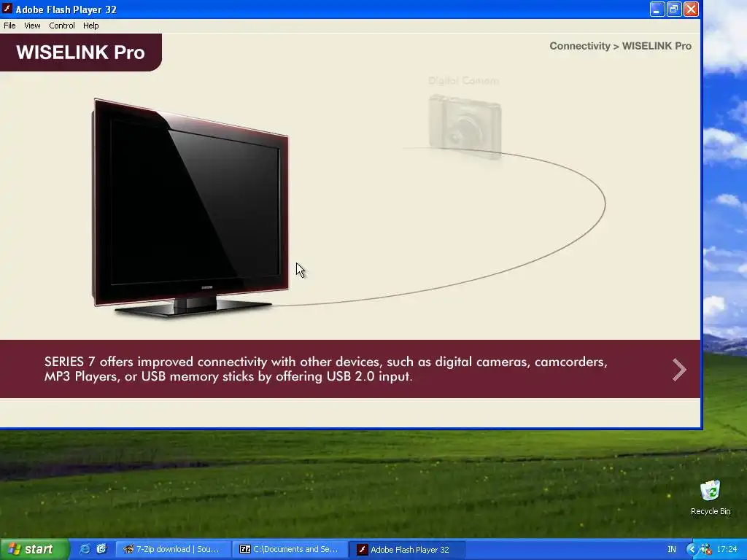Screen dimensions: 747x560
Task: Click the WISELINK Pro title badge
Action: pos(80,52)
